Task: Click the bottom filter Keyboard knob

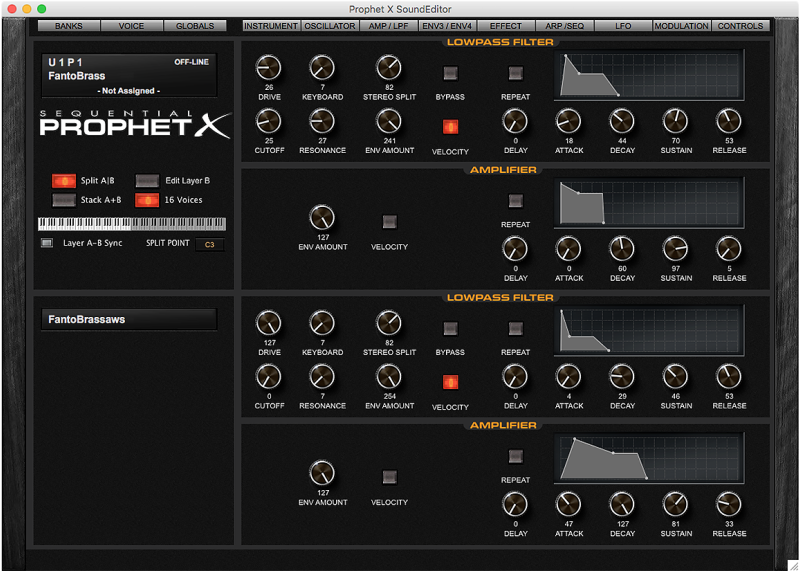Action: click(x=322, y=323)
